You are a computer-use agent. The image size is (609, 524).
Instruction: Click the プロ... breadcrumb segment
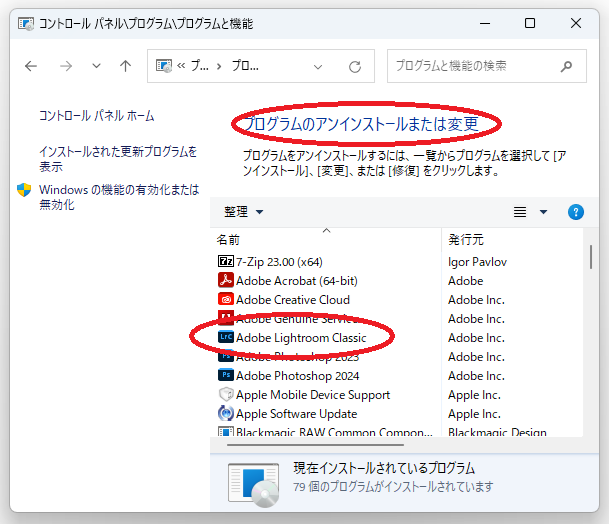tap(245, 66)
